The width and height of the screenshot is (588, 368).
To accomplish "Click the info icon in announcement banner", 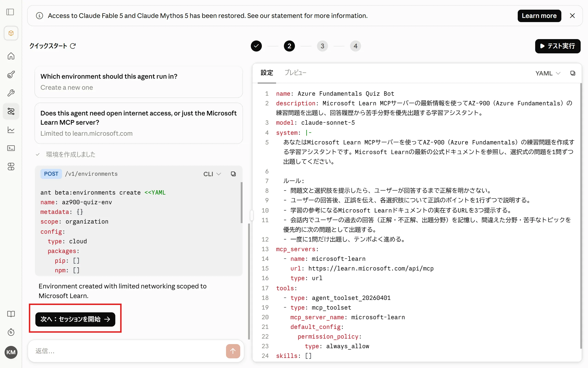I will (x=40, y=16).
